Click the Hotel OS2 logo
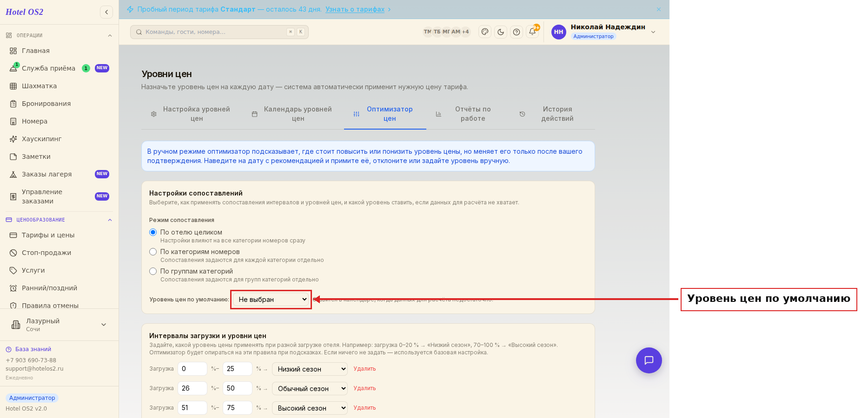Image resolution: width=868 pixels, height=418 pixels. [x=24, y=12]
